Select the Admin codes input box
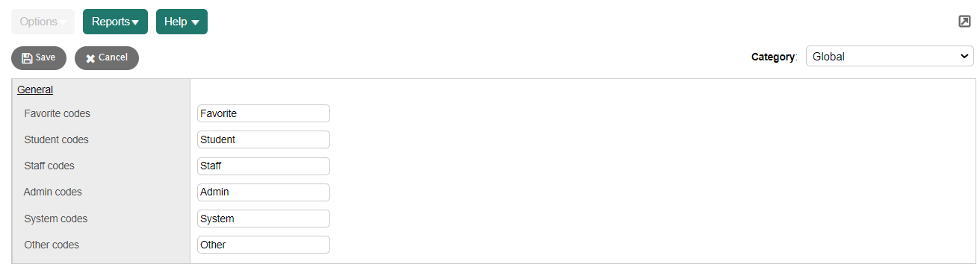This screenshot has height=270, width=980. click(x=264, y=192)
